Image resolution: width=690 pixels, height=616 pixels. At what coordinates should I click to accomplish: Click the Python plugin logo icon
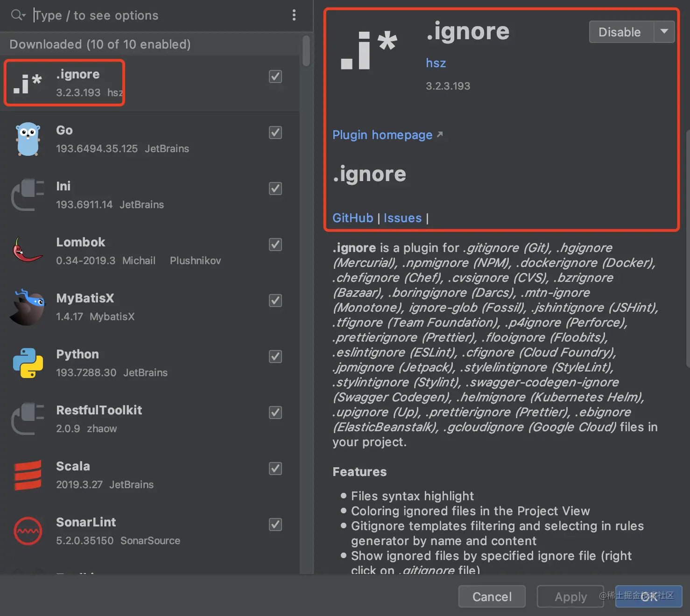click(x=28, y=363)
